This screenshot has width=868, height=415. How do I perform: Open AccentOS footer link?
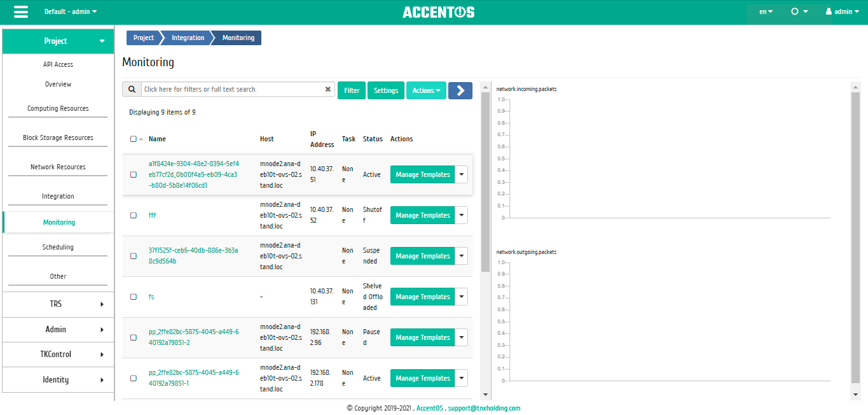pos(429,408)
